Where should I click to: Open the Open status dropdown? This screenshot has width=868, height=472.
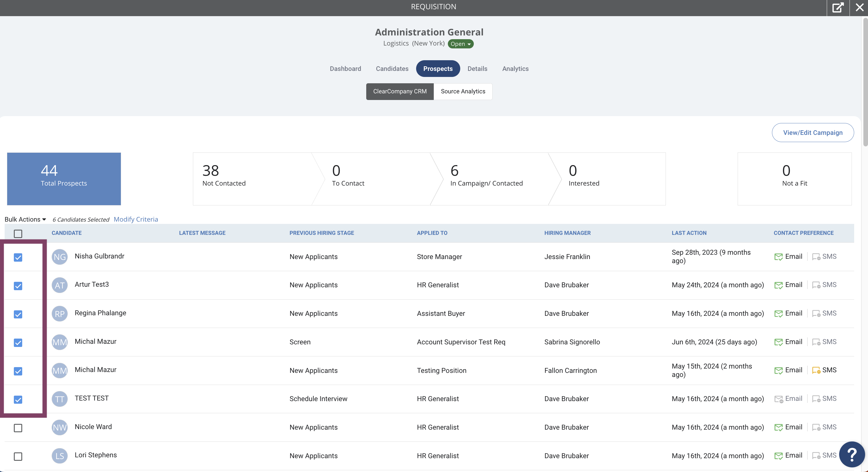click(460, 44)
